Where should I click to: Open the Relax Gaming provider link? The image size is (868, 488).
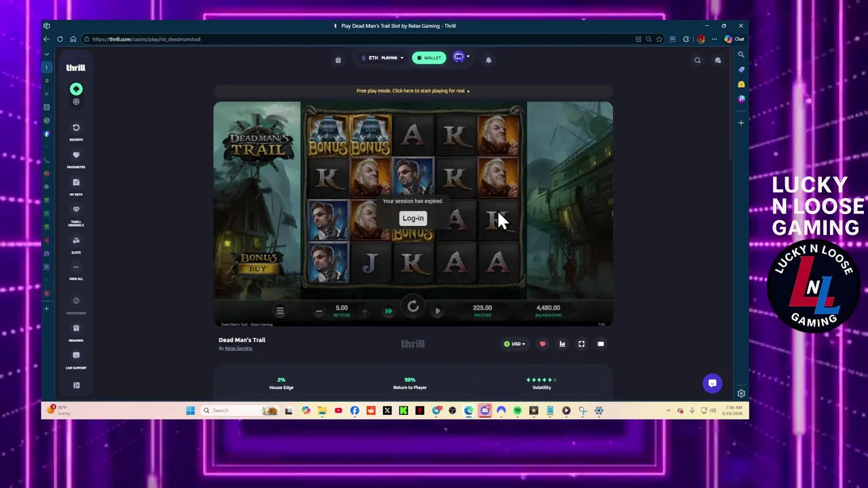click(238, 348)
